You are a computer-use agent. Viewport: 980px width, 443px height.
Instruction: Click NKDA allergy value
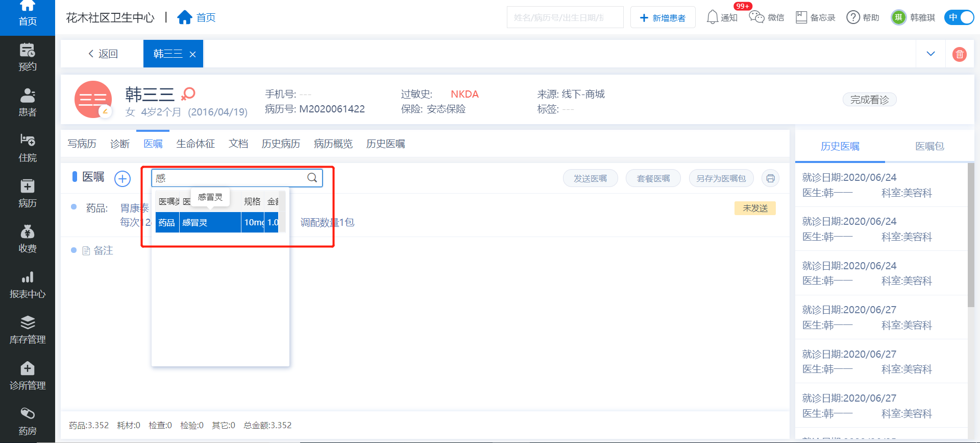pyautogui.click(x=464, y=94)
